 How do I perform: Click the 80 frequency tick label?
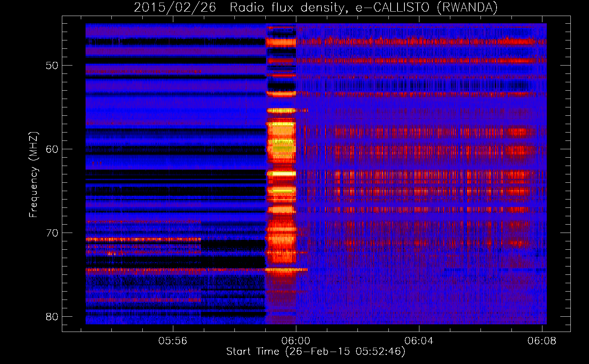click(52, 317)
